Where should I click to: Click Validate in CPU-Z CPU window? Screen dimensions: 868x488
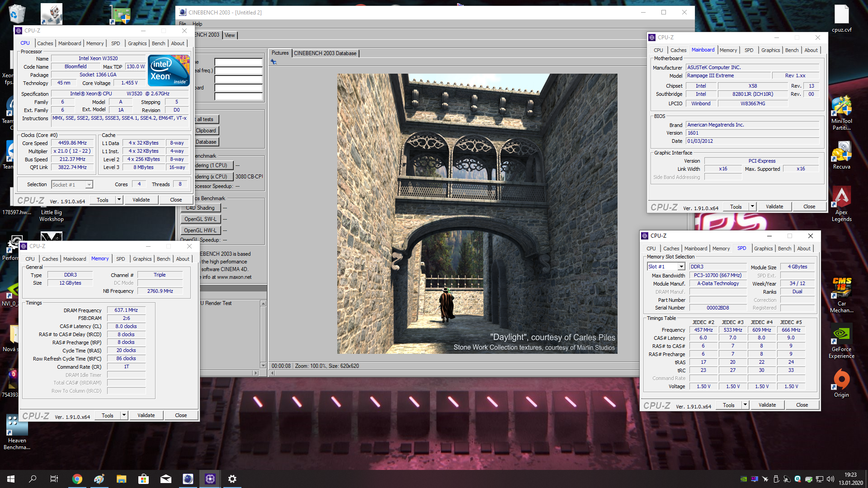(141, 200)
